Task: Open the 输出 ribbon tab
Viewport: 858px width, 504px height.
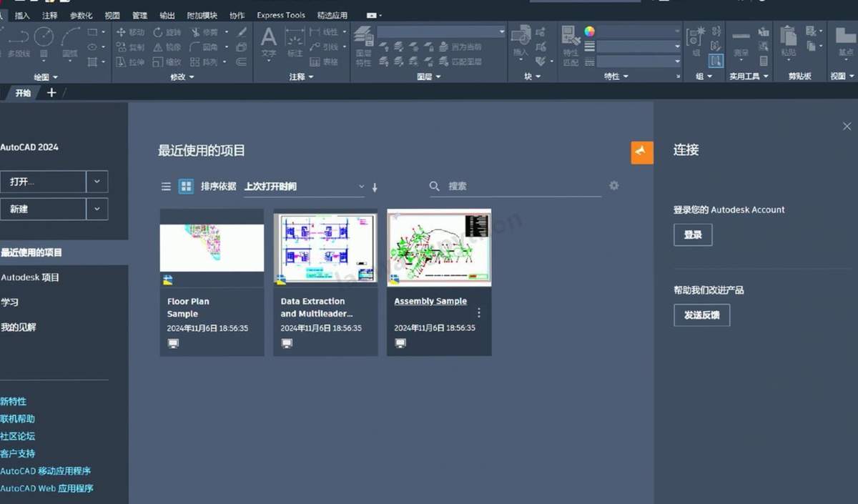Action: point(167,15)
